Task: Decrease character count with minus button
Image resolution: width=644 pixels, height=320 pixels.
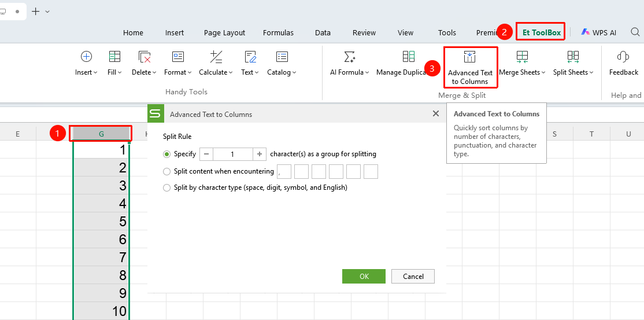Action: click(x=206, y=155)
